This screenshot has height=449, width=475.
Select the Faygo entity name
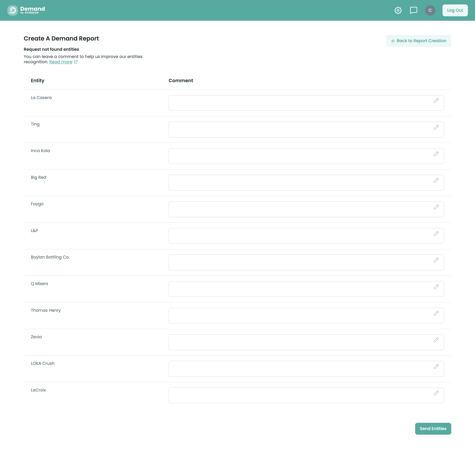coord(37,204)
